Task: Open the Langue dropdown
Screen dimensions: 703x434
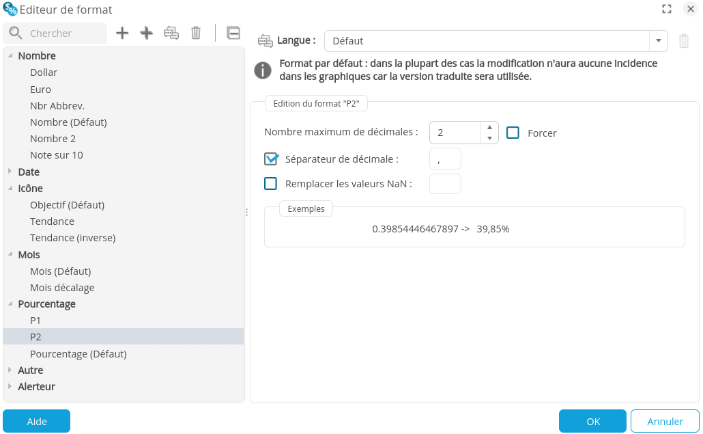Action: 658,41
